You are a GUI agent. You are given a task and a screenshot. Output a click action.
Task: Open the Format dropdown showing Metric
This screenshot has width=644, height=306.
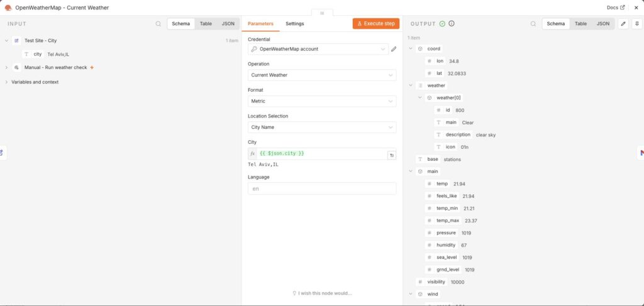tap(322, 101)
